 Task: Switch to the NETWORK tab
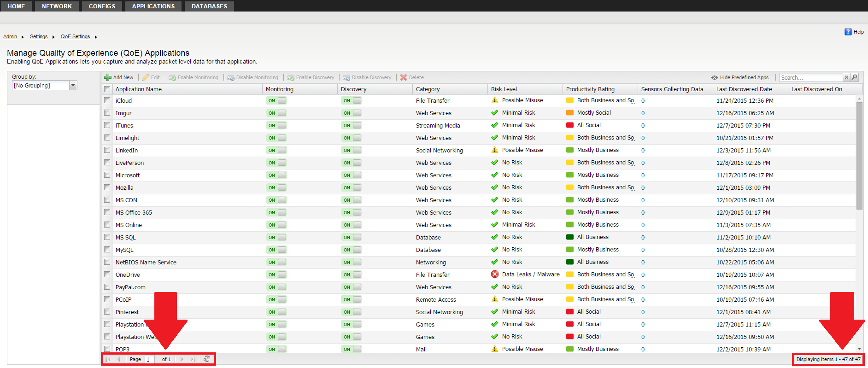click(57, 6)
